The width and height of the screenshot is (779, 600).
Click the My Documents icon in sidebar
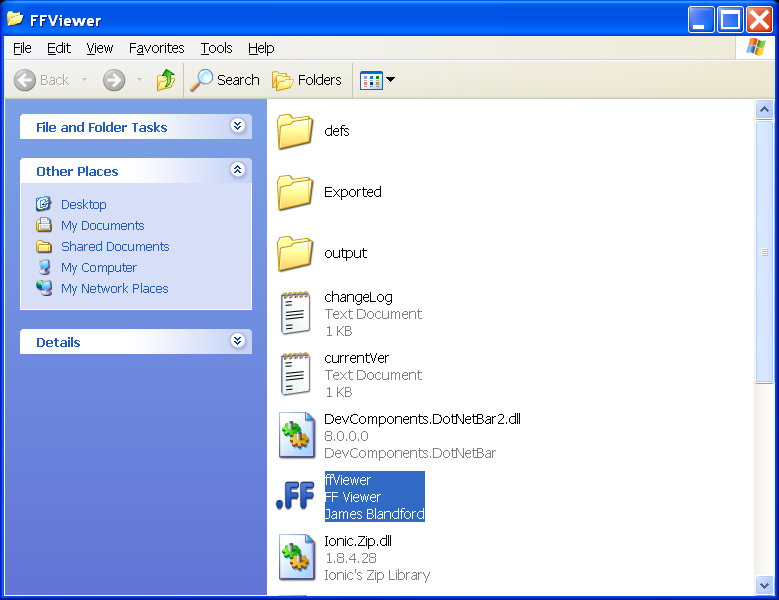pos(44,225)
